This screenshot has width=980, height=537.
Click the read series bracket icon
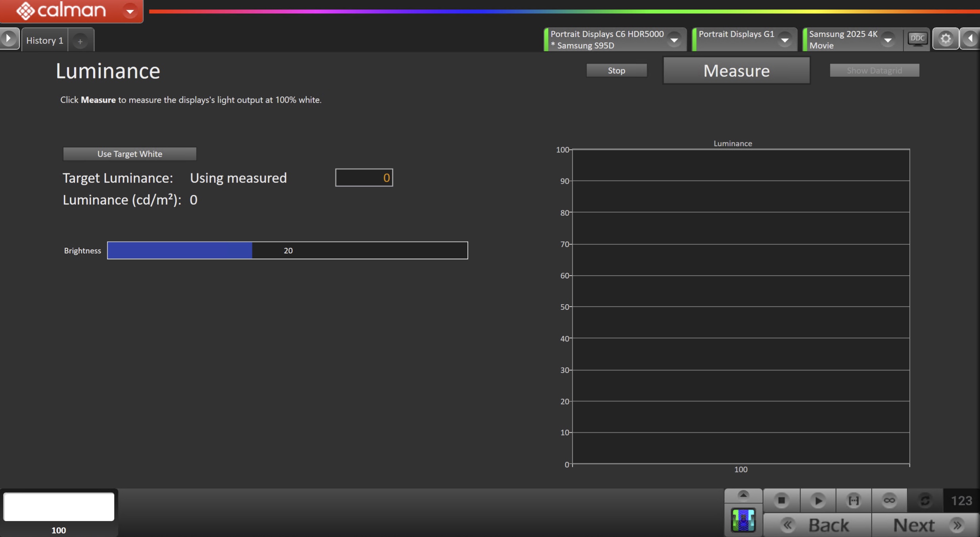point(854,501)
